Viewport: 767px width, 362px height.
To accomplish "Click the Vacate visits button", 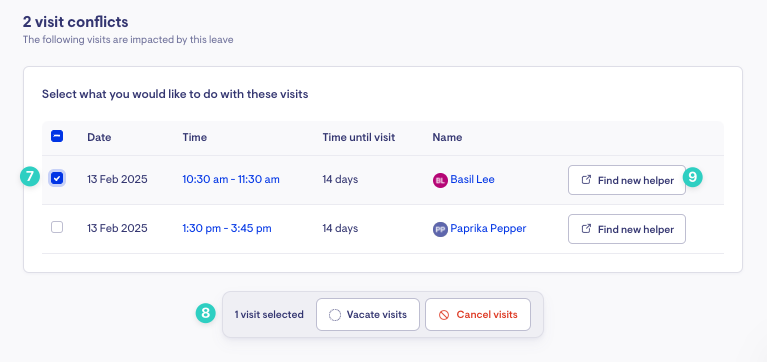I will (x=368, y=315).
